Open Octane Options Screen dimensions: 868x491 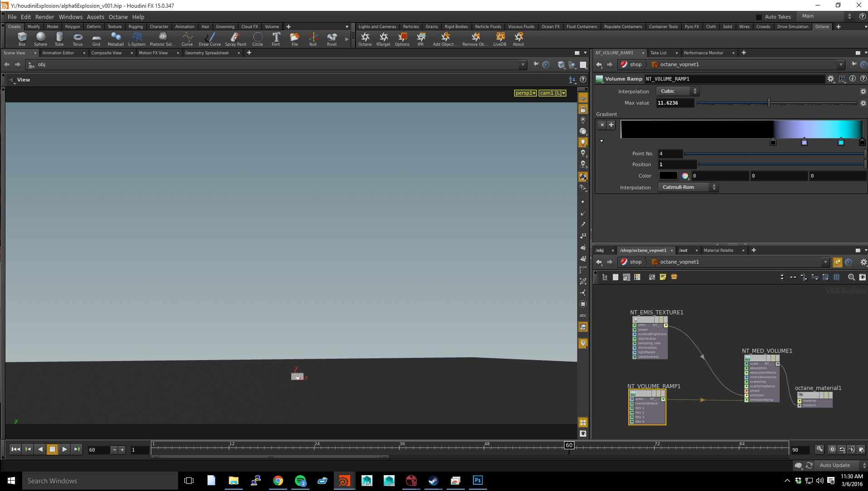pos(402,39)
